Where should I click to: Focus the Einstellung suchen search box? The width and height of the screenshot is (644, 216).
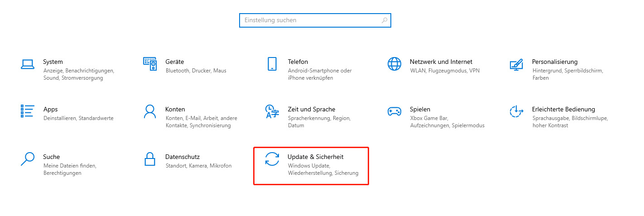[315, 20]
